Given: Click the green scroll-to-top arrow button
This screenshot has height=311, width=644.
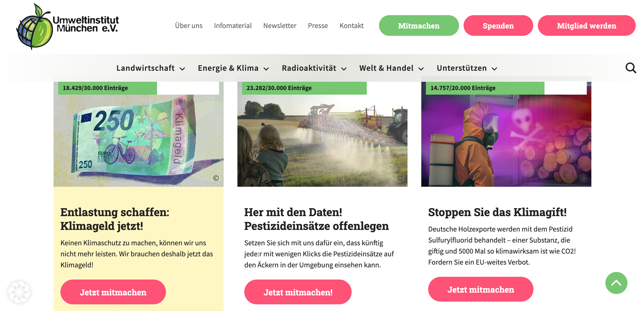Looking at the screenshot, I should pyautogui.click(x=616, y=283).
